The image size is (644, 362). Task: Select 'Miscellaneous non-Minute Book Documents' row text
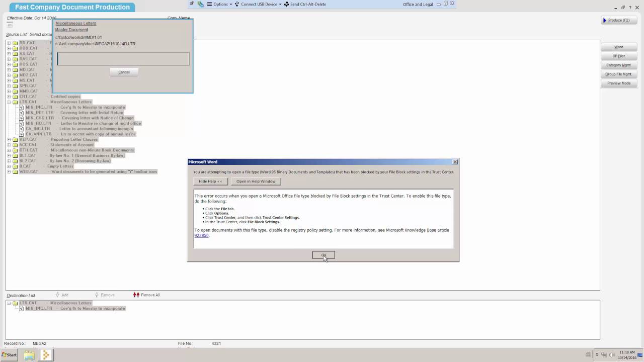pos(92,150)
